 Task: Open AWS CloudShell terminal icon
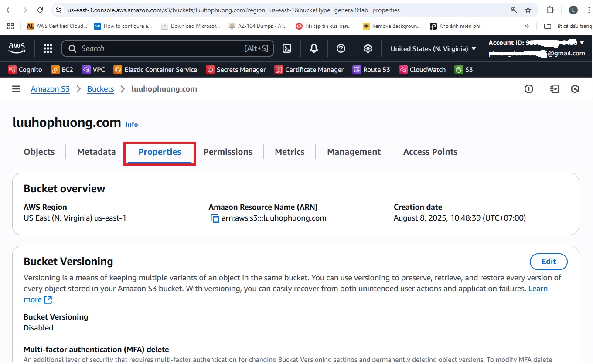(x=287, y=48)
